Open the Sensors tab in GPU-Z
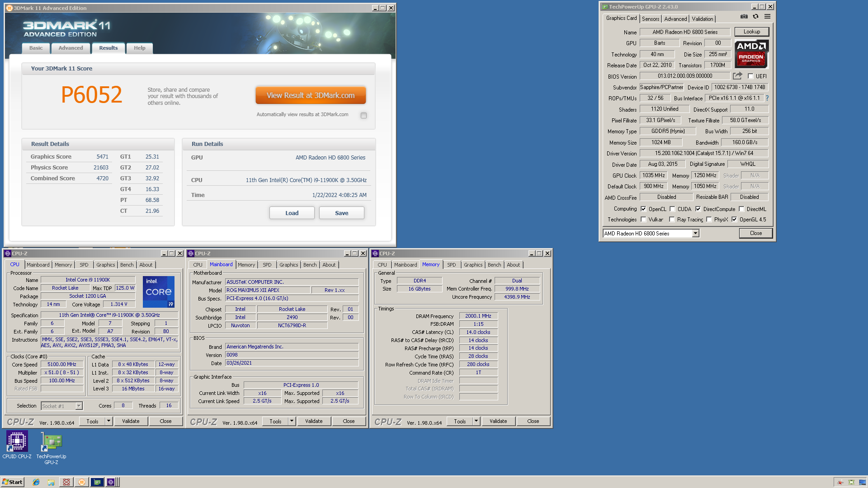 651,19
